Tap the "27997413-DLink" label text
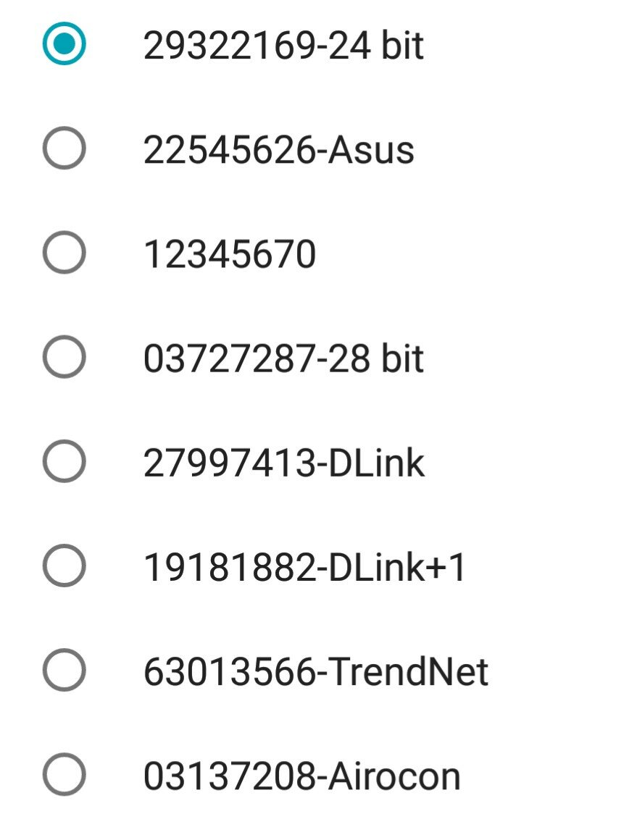The width and height of the screenshot is (637, 840). click(x=284, y=463)
